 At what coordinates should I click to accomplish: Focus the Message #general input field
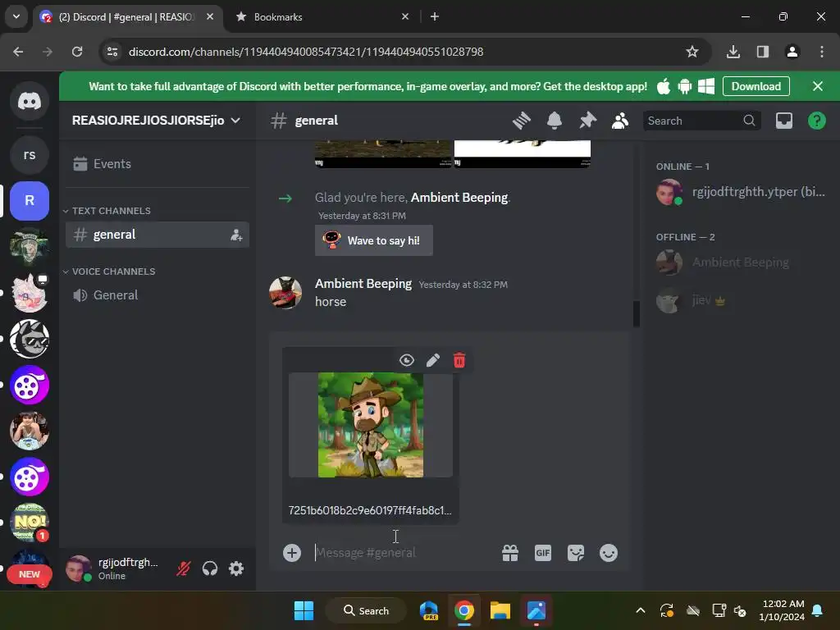click(x=402, y=553)
